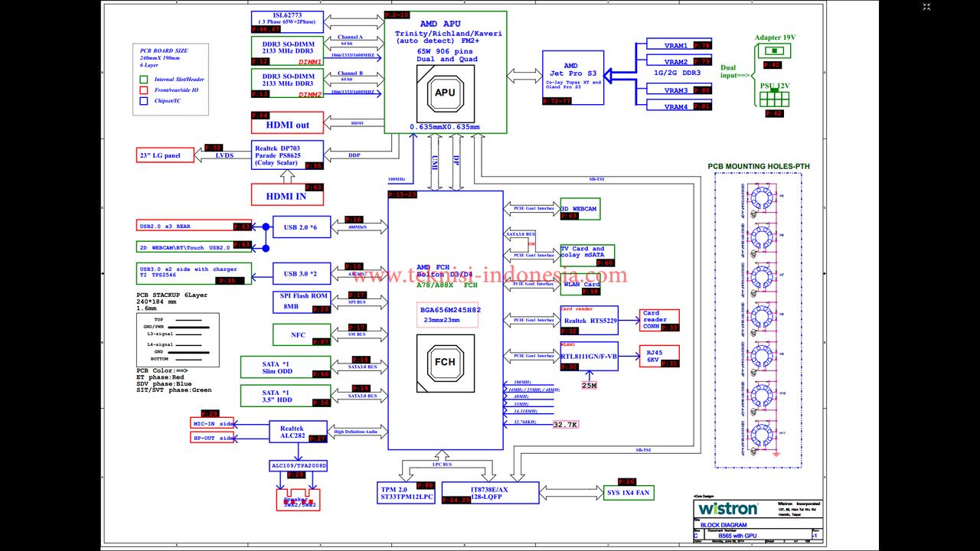Click the Wistron logo
980x551 pixels.
pyautogui.click(x=727, y=508)
